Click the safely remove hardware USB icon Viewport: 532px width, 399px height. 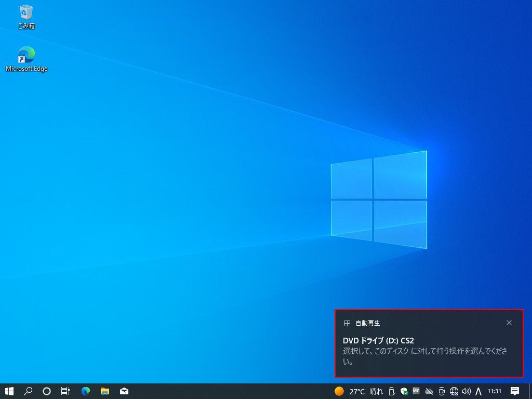[x=392, y=391]
